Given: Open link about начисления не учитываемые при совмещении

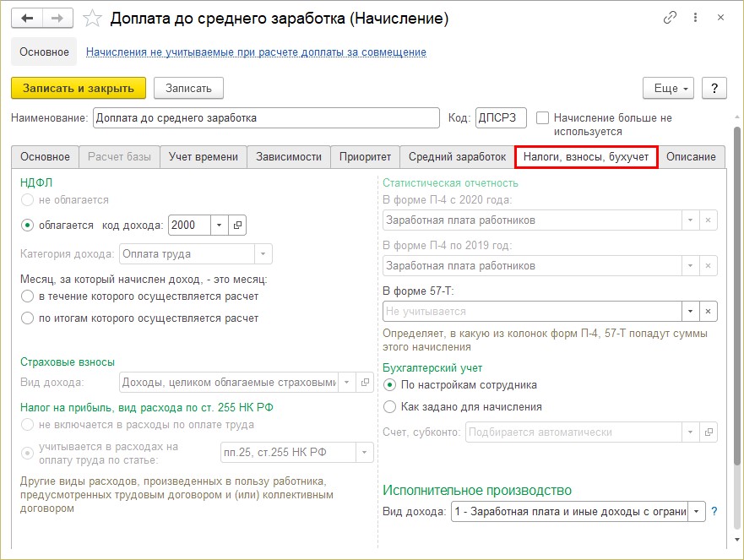Looking at the screenshot, I should pos(256,52).
